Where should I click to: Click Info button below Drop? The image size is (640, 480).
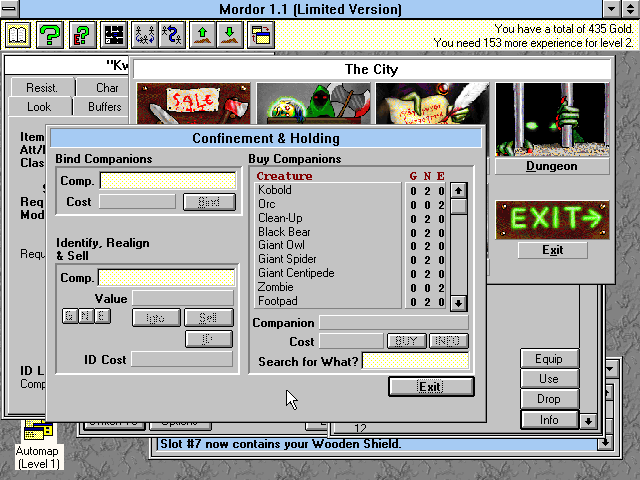pos(549,420)
